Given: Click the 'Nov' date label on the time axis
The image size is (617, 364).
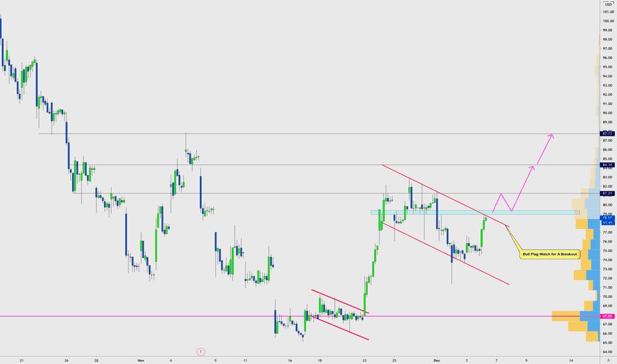Looking at the screenshot, I should point(141,360).
